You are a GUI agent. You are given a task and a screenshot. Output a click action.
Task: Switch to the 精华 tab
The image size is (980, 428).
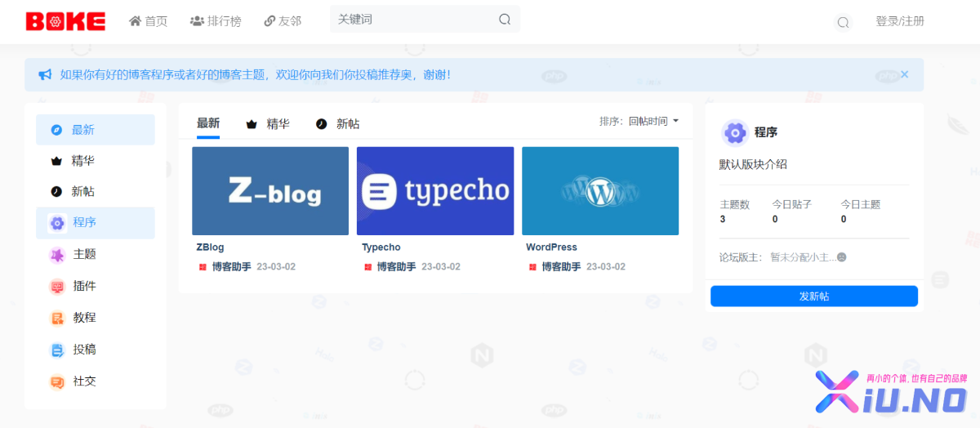268,124
